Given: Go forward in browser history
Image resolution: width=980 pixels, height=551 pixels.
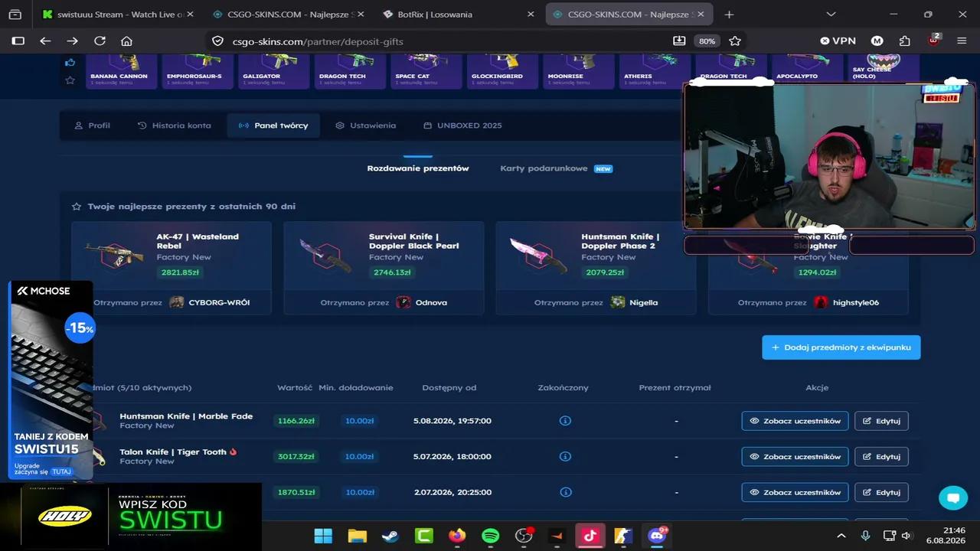Looking at the screenshot, I should click(72, 41).
